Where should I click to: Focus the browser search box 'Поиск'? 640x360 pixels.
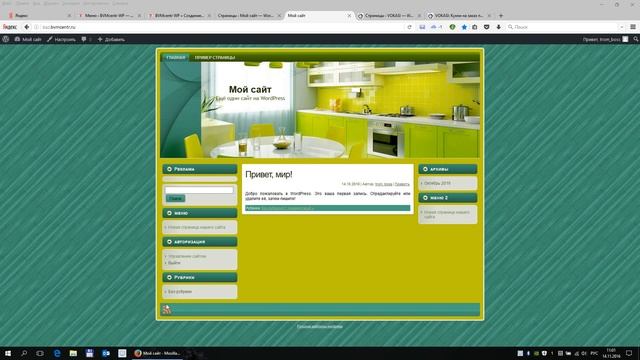(x=565, y=27)
